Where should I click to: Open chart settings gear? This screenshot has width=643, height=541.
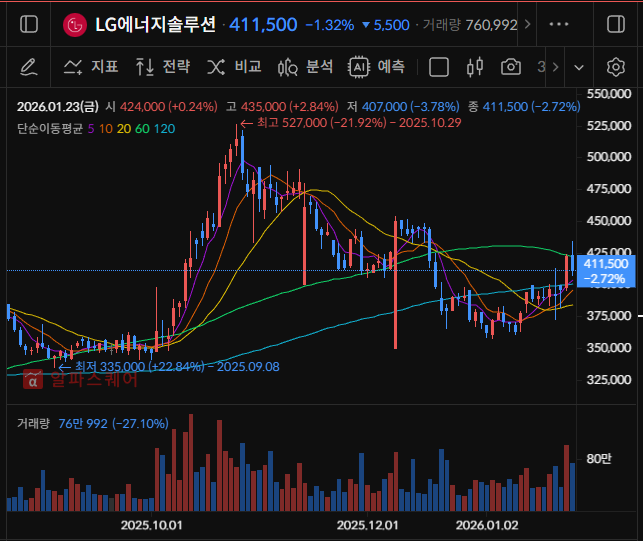point(616,67)
